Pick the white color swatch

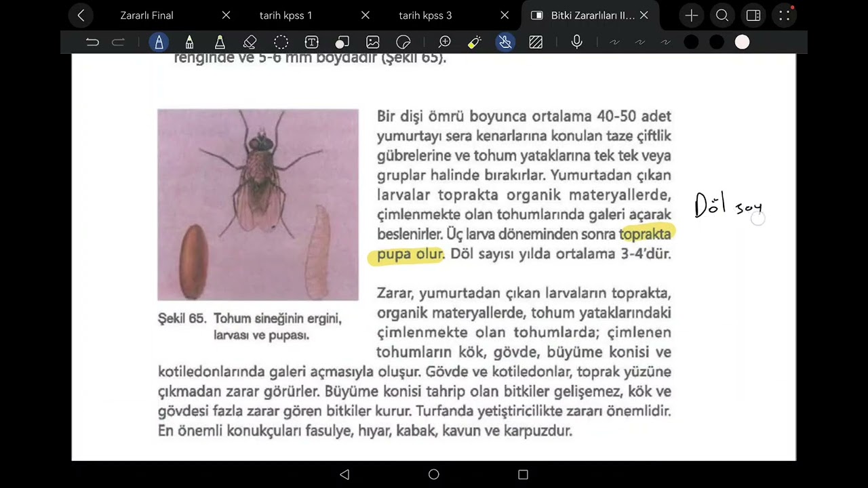(x=743, y=42)
